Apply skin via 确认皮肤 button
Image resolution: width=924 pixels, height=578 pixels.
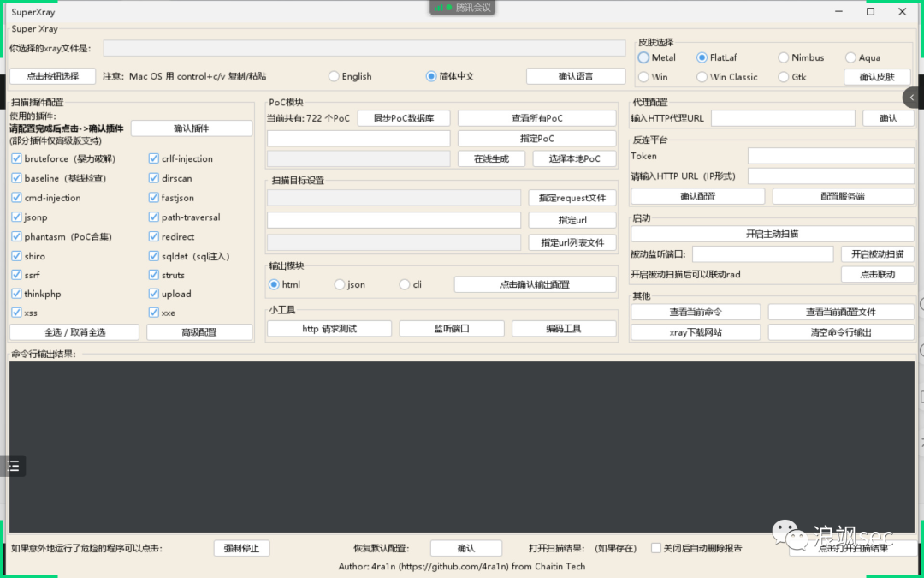877,77
